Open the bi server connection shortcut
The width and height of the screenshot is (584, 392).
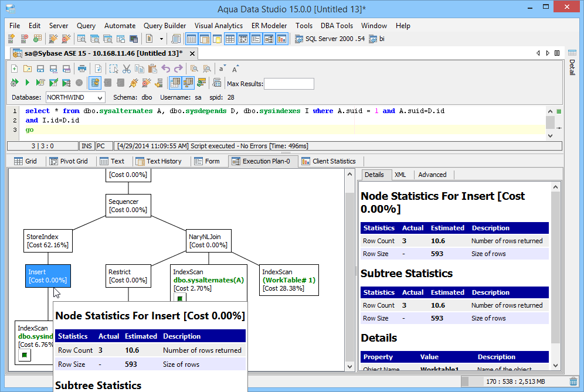coord(378,40)
